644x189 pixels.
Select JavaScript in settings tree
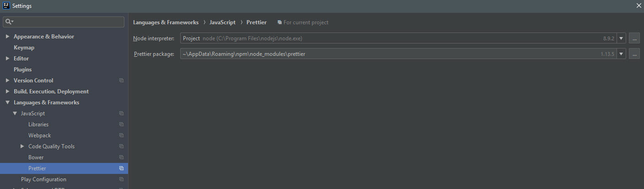point(33,113)
